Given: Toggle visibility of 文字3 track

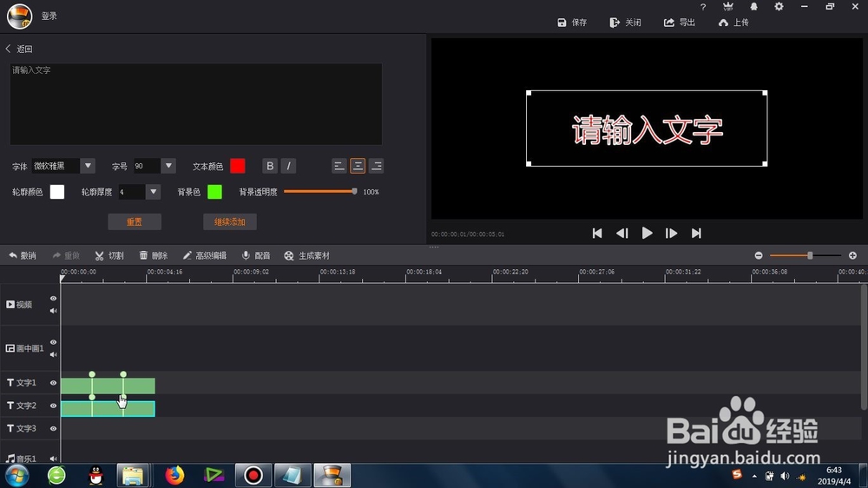Looking at the screenshot, I should 53,428.
